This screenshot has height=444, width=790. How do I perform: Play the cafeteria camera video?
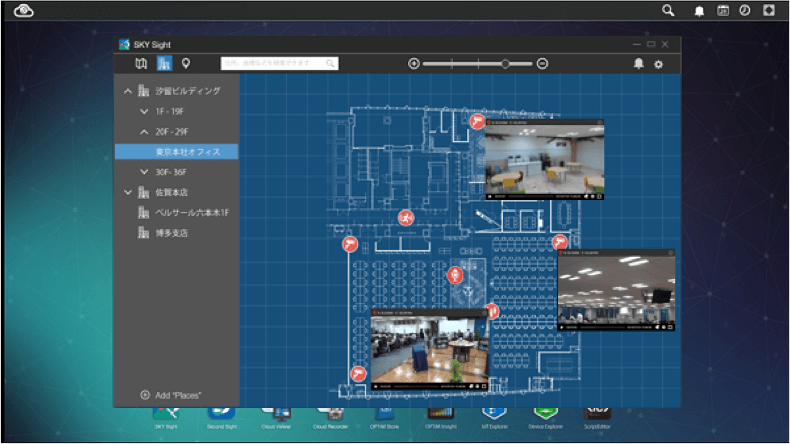pyautogui.click(x=489, y=197)
